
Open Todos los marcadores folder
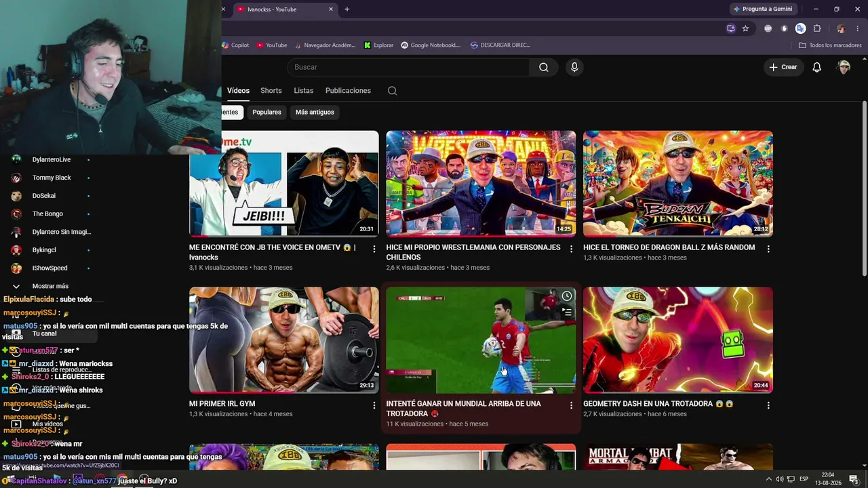[830, 45]
